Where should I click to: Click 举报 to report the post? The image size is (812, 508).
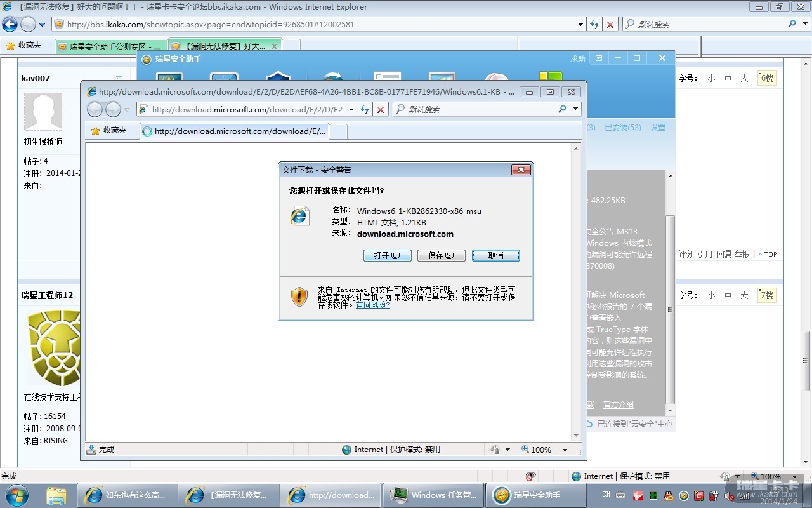(742, 254)
